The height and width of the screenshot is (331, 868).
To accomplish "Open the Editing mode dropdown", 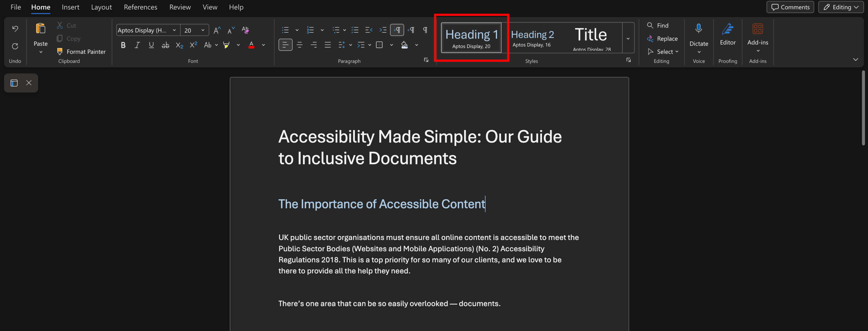I will tap(841, 7).
